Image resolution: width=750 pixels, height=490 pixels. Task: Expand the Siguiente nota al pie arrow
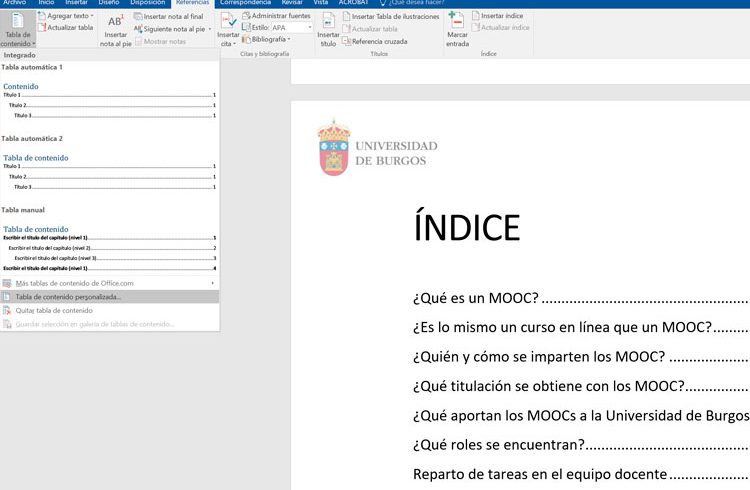coord(210,29)
